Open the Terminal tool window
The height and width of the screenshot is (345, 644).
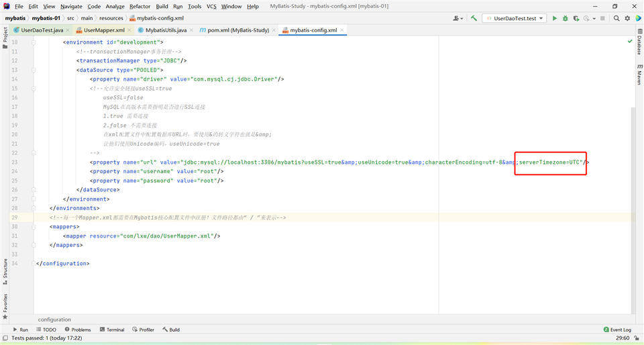click(x=112, y=330)
